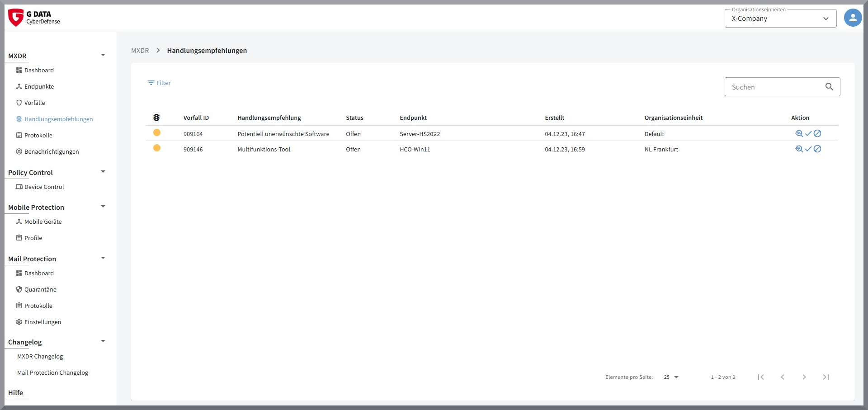Open the Elemente pro Seite 25 dropdown
Image resolution: width=868 pixels, height=410 pixels.
(x=671, y=377)
